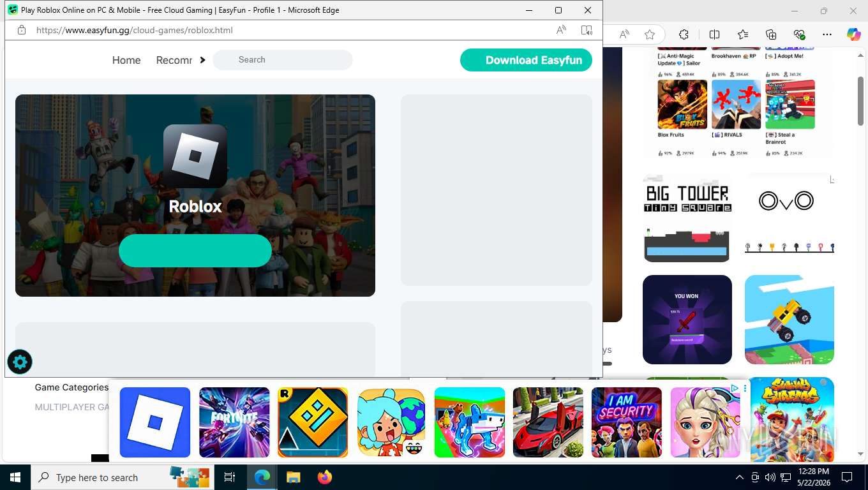Launch Copilot from the Edge toolbar
Image resolution: width=868 pixels, height=490 pixels.
pyautogui.click(x=854, y=34)
